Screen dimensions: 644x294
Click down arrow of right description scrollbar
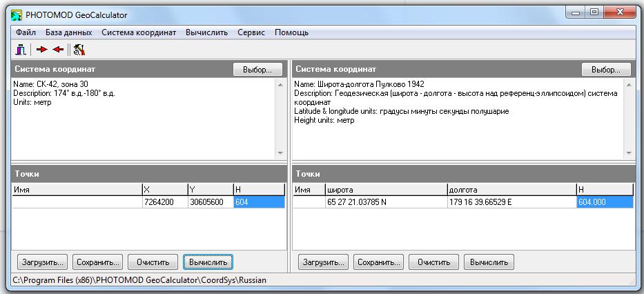coord(629,153)
